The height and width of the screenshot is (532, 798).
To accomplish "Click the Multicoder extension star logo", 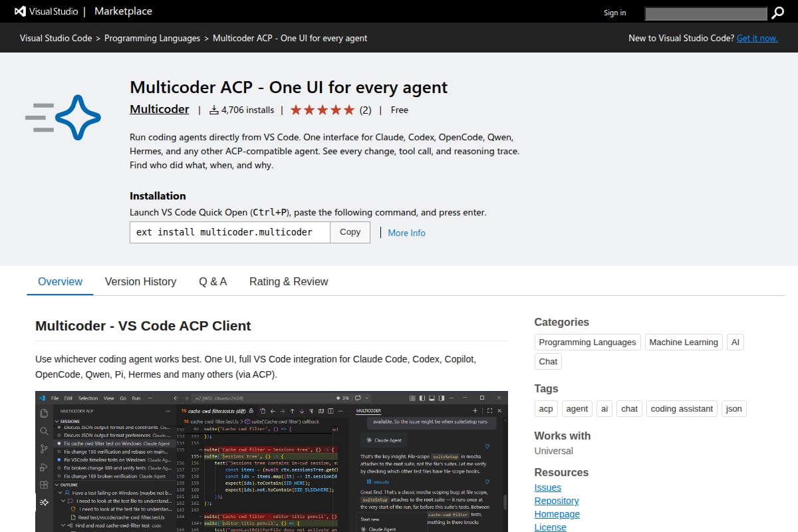I will tap(63, 117).
